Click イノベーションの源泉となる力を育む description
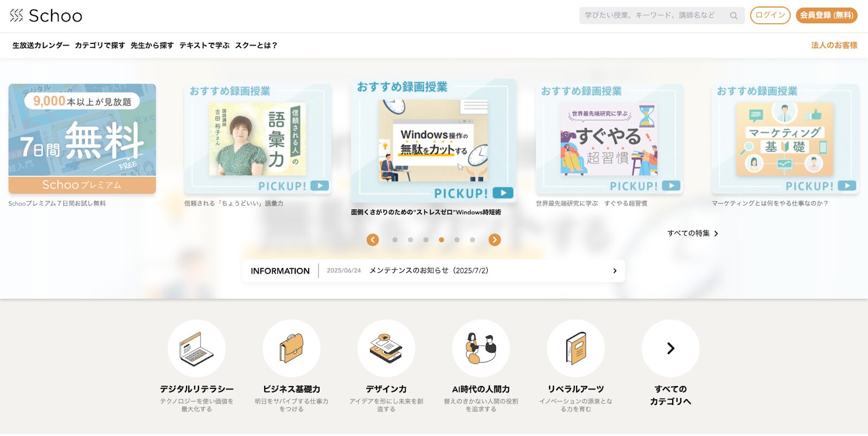Image resolution: width=868 pixels, height=436 pixels. pyautogui.click(x=576, y=405)
